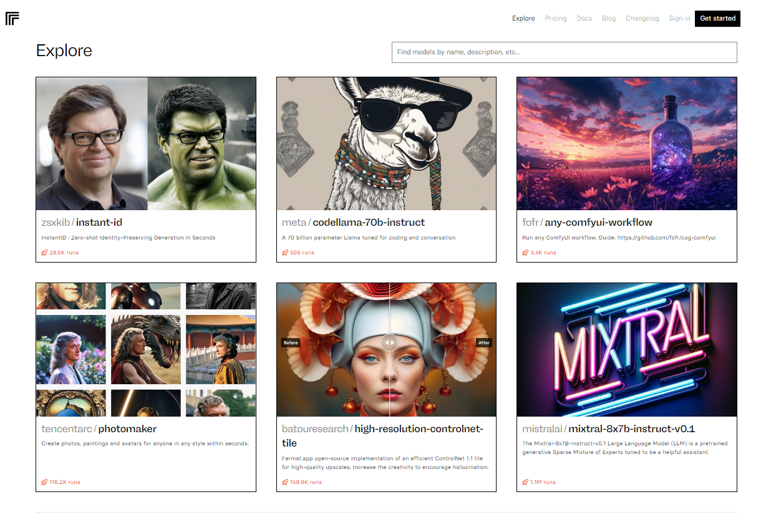
Task: Click the Before label on image
Action: tap(291, 342)
